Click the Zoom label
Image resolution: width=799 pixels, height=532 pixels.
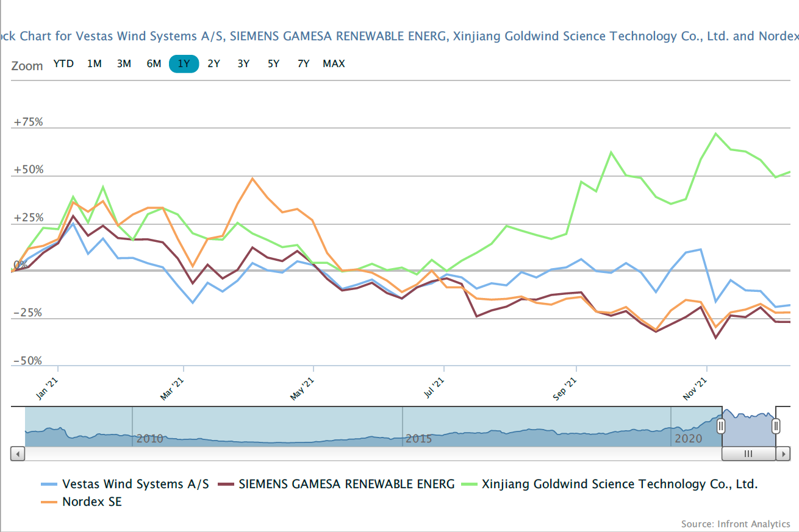[x=27, y=66]
